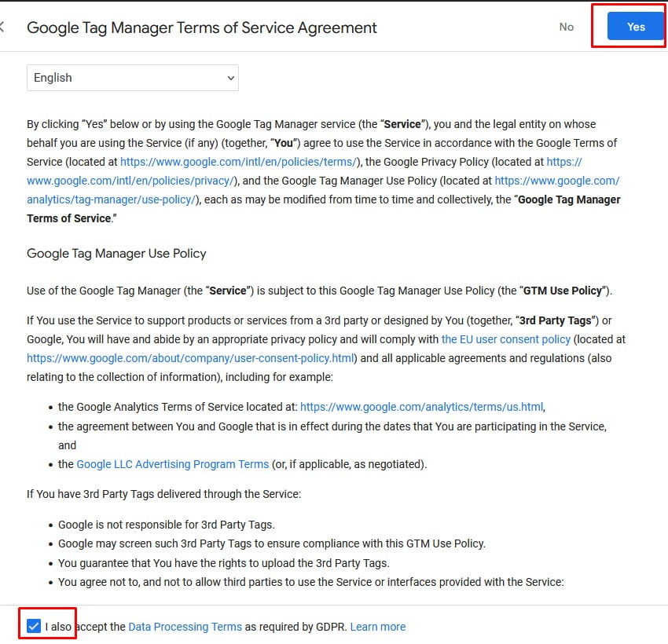Image resolution: width=668 pixels, height=644 pixels.
Task: Open the Data Processing Terms link
Action: coord(185,627)
